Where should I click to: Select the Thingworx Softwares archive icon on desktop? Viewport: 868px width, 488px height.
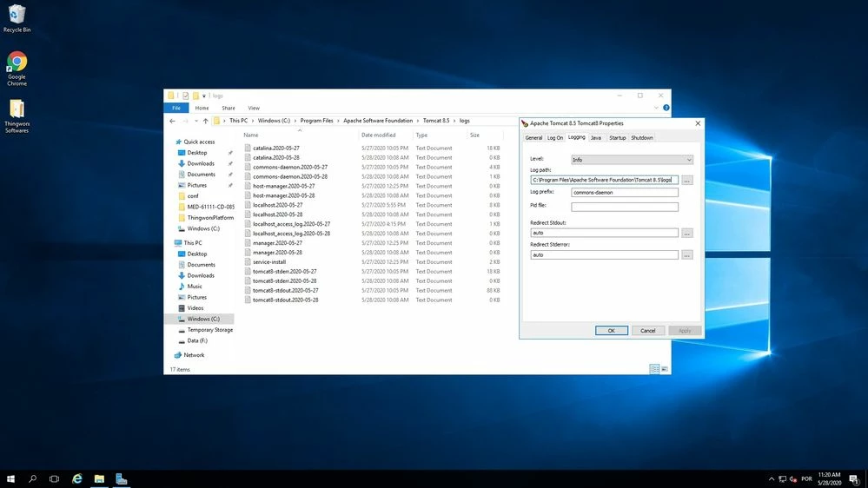pos(17,115)
